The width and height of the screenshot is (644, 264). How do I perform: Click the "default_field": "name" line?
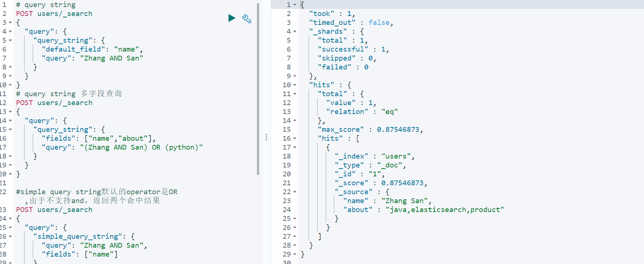[92, 49]
